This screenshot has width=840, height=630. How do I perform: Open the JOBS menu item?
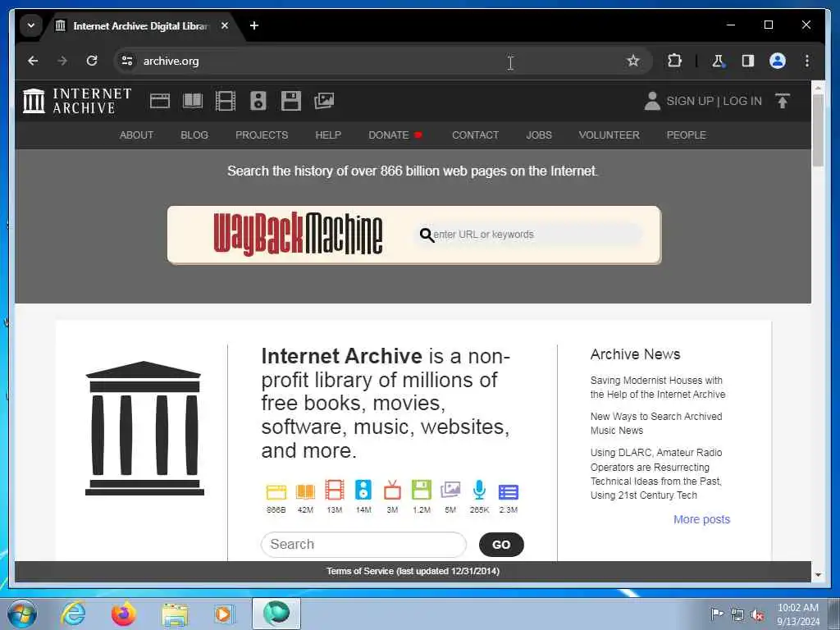pyautogui.click(x=539, y=135)
